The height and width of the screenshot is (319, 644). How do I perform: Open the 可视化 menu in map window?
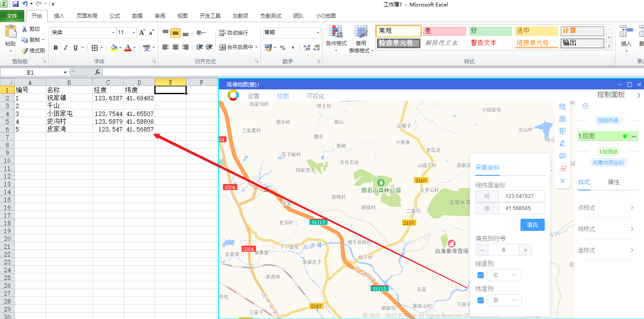pyautogui.click(x=315, y=96)
